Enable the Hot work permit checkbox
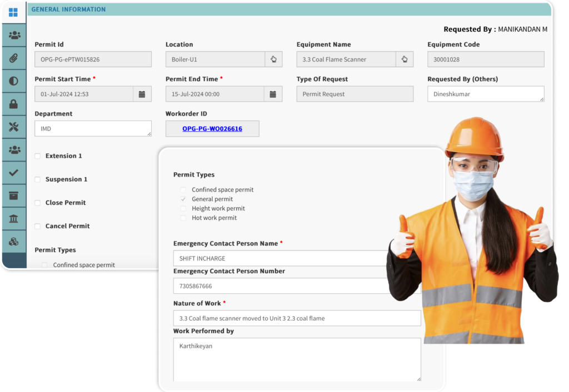Viewport: 569px width, 392px height. click(183, 218)
